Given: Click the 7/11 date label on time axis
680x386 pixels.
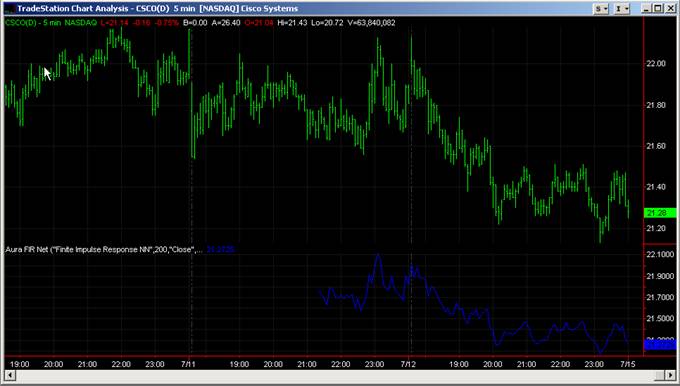Looking at the screenshot, I should pyautogui.click(x=188, y=364).
